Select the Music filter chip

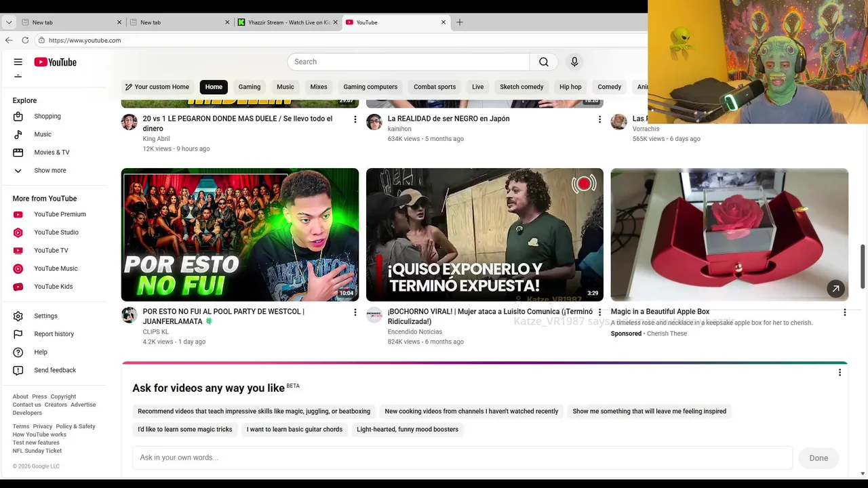(285, 87)
